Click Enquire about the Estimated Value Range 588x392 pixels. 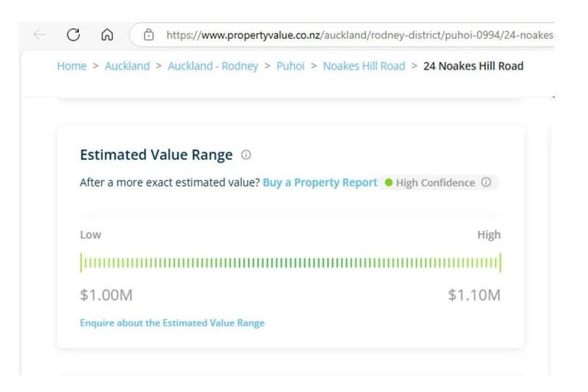pos(172,323)
